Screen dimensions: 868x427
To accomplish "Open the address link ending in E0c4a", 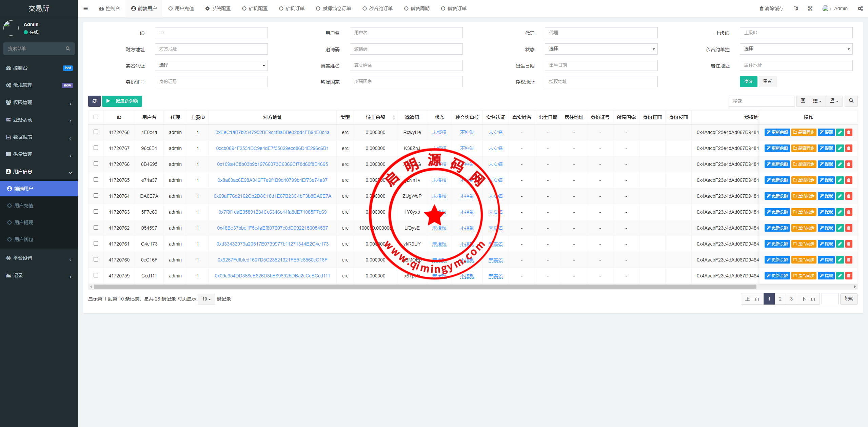I will click(272, 132).
